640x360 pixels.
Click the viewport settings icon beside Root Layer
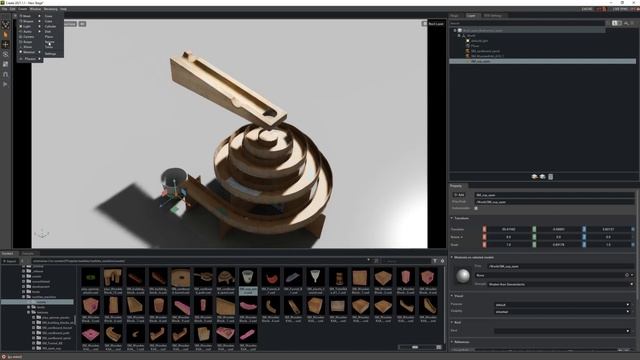(x=424, y=24)
